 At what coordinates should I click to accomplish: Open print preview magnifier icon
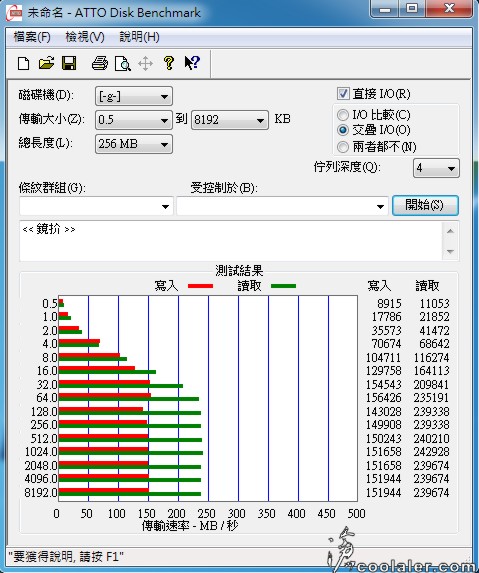[x=123, y=63]
